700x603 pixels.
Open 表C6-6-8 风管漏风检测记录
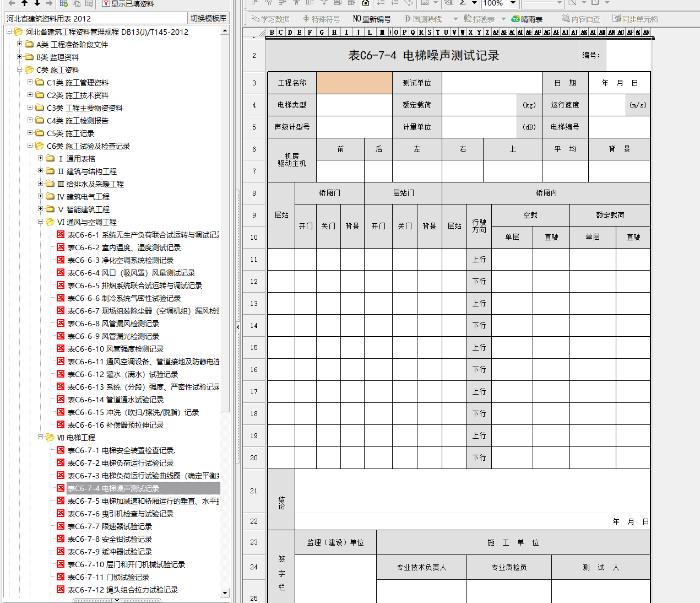113,324
